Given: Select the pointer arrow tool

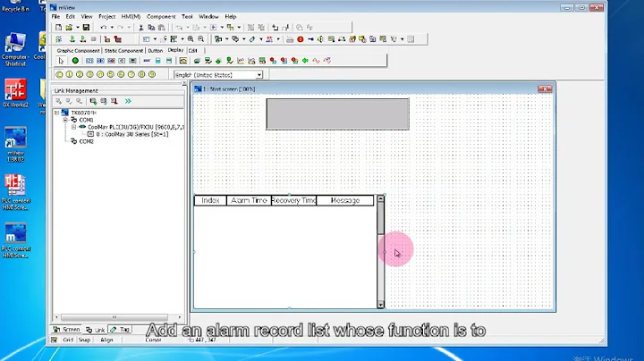Looking at the screenshot, I should pos(61,61).
